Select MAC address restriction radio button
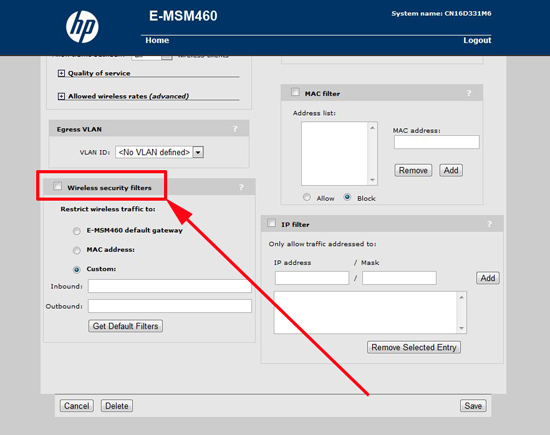550x435 pixels. click(x=76, y=250)
